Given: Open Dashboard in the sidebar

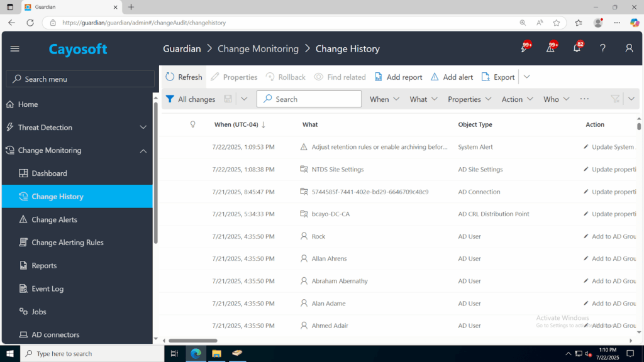Looking at the screenshot, I should (x=77, y=173).
